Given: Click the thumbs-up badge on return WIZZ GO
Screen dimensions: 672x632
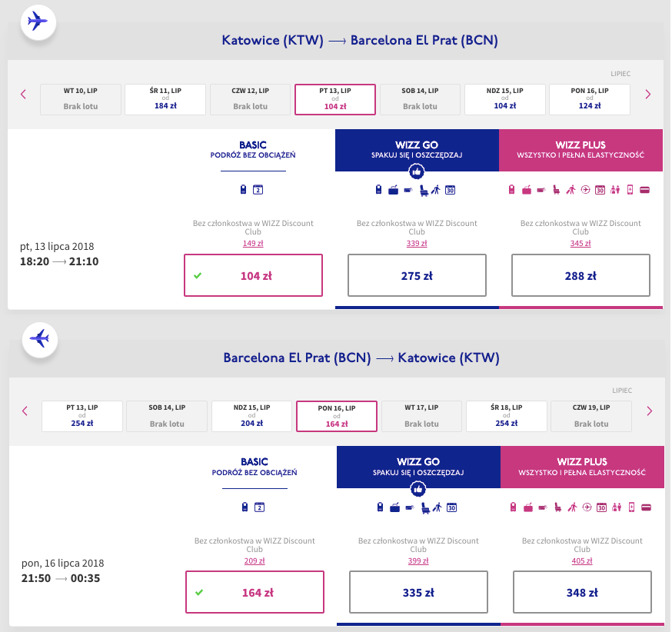Looking at the screenshot, I should pos(418,489).
